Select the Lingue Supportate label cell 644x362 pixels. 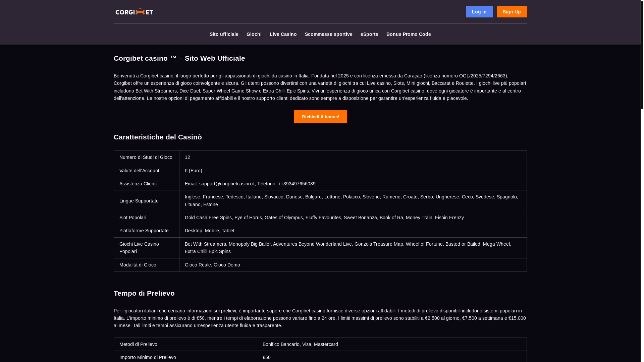[147, 201]
